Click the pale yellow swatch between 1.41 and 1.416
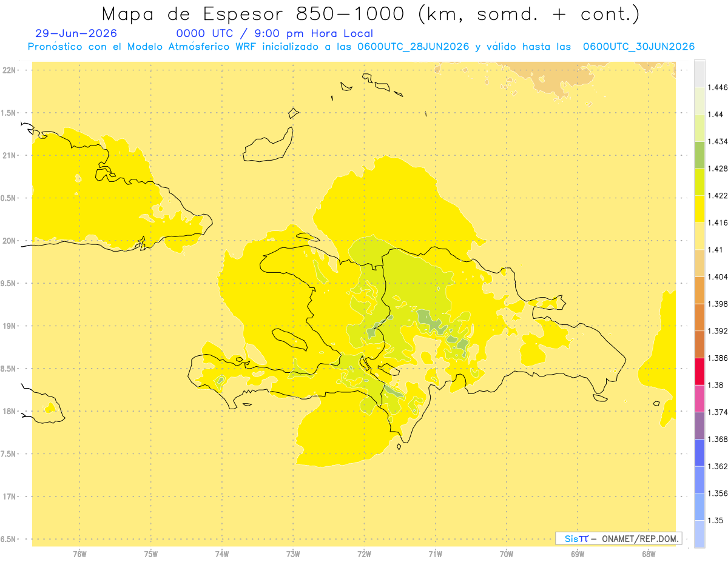 click(699, 236)
